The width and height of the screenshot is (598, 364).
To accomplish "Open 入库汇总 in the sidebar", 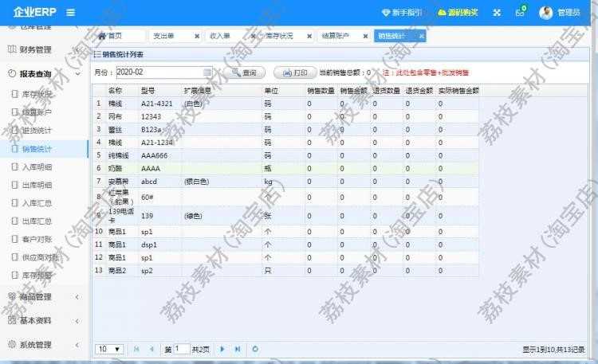I will [37, 203].
